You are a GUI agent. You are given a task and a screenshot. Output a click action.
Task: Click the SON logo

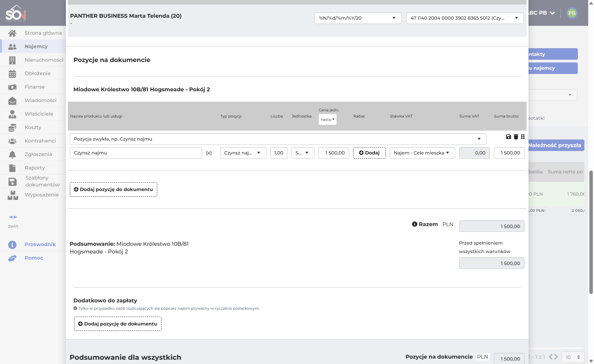[x=16, y=13]
